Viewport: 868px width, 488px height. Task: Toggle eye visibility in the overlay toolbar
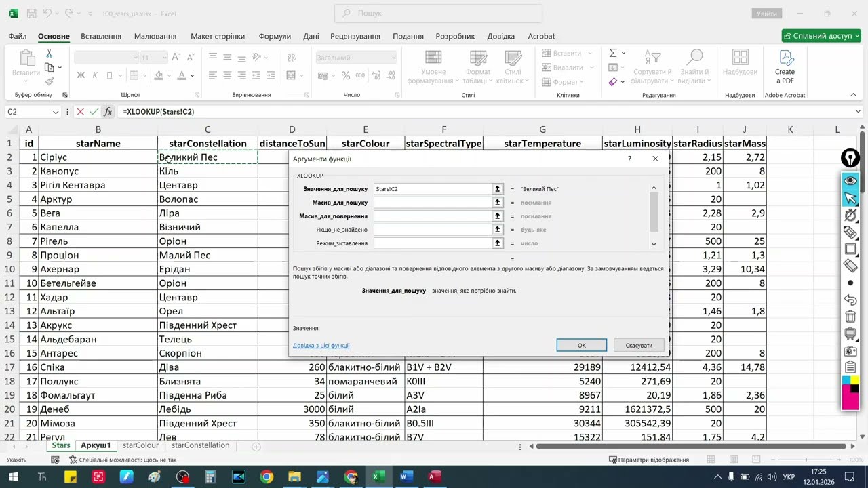(x=850, y=180)
